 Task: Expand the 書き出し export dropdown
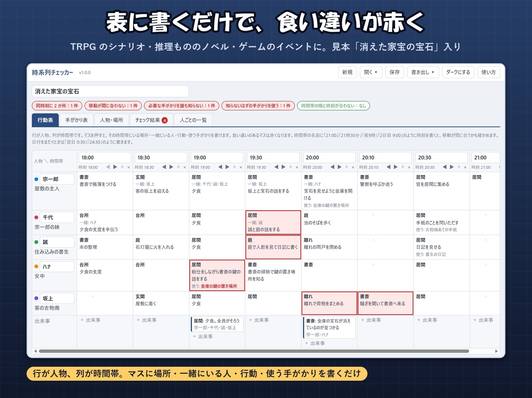pyautogui.click(x=423, y=72)
